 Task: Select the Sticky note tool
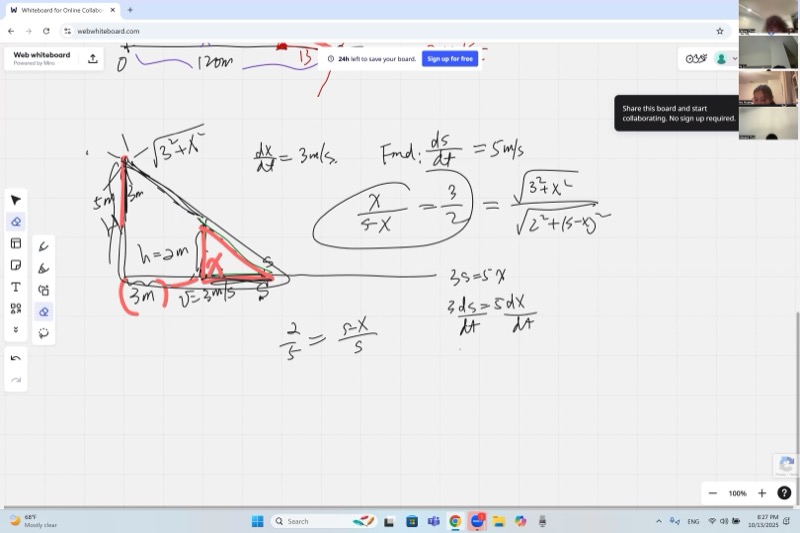(16, 265)
